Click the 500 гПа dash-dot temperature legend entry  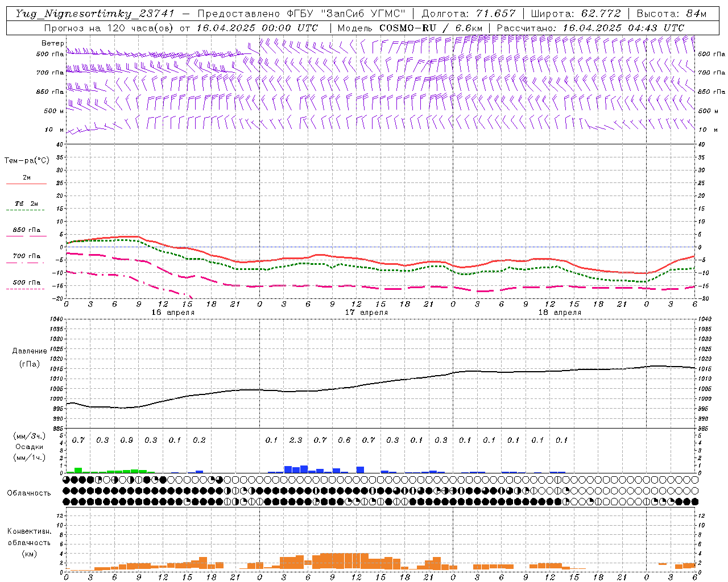click(26, 282)
